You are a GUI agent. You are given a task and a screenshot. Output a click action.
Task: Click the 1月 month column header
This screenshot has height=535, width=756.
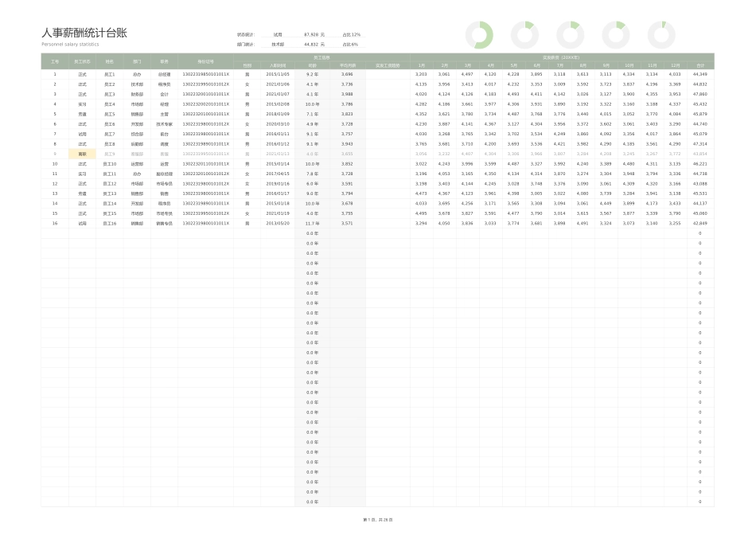coord(421,65)
